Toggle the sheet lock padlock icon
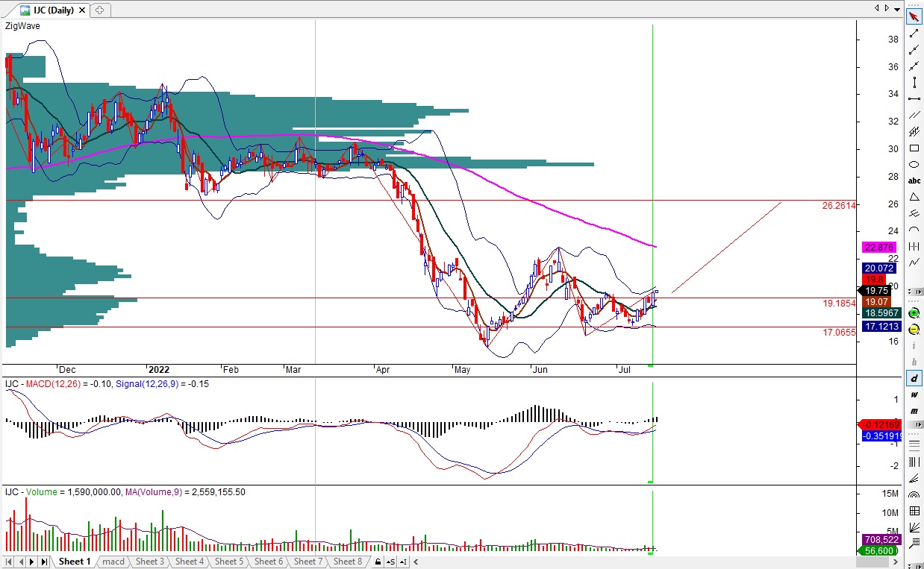Viewport: 924px width, 569px height. tap(378, 562)
